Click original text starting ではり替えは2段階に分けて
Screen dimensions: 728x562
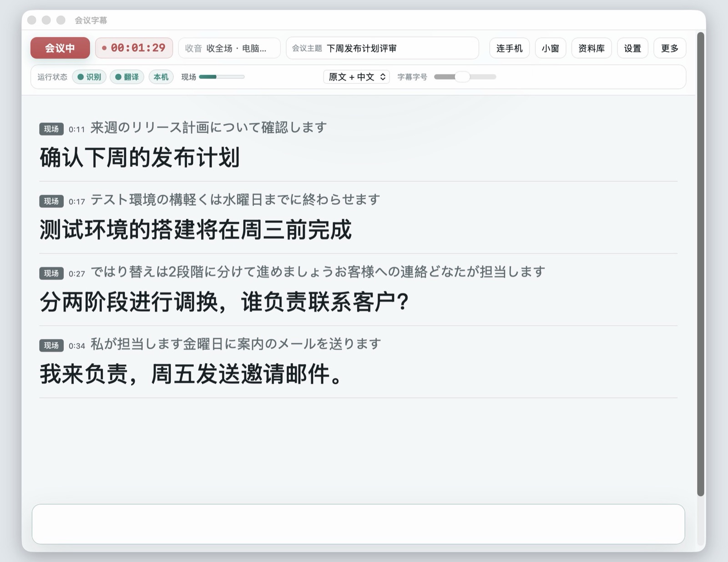318,272
